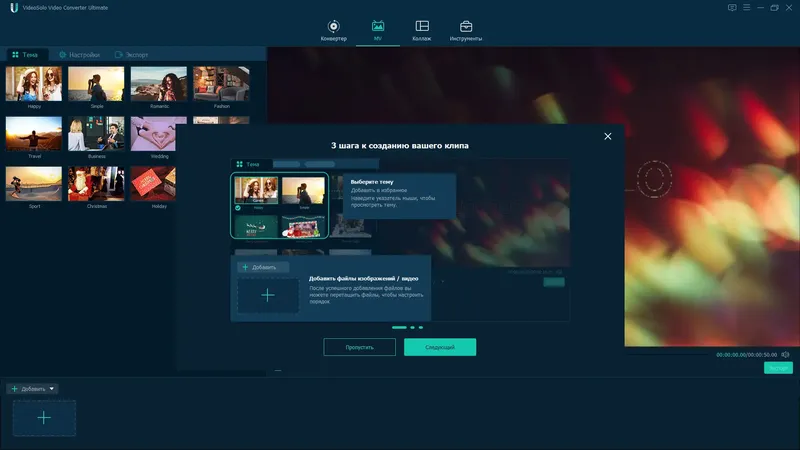This screenshot has height=450, width=800.
Task: Switch to the Экспорт tab
Action: 132,55
